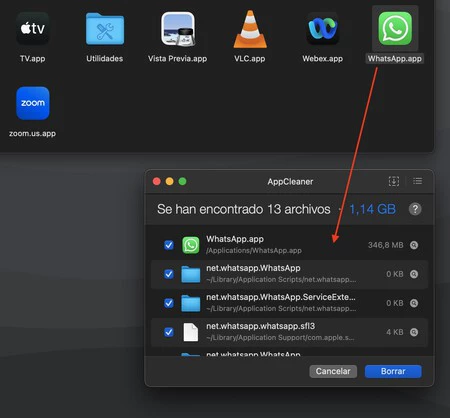Click the 1,14 GB total size text
This screenshot has width=450, height=418.
372,209
